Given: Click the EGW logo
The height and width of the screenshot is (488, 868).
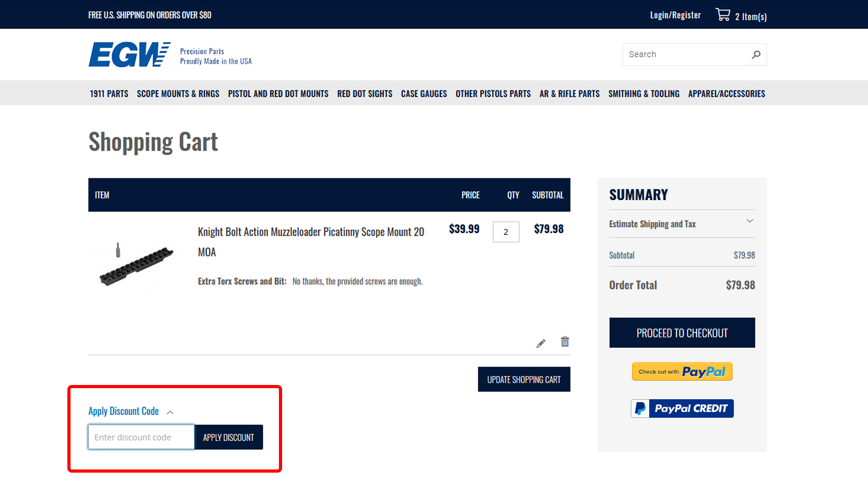Looking at the screenshot, I should pos(129,55).
